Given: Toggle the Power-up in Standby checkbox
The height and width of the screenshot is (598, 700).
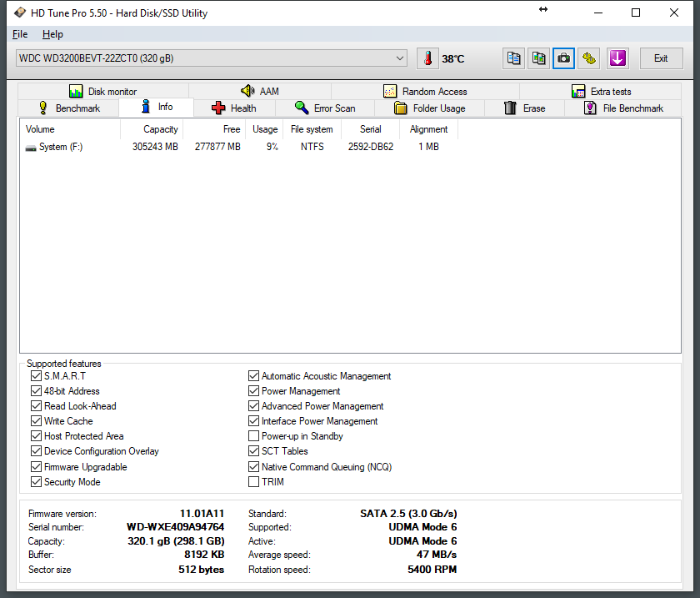Looking at the screenshot, I should tap(254, 436).
